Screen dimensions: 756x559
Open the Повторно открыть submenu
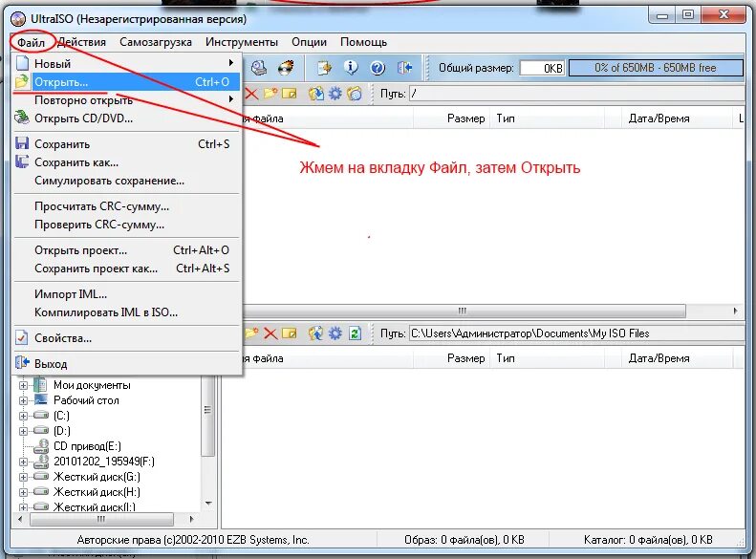[x=126, y=100]
